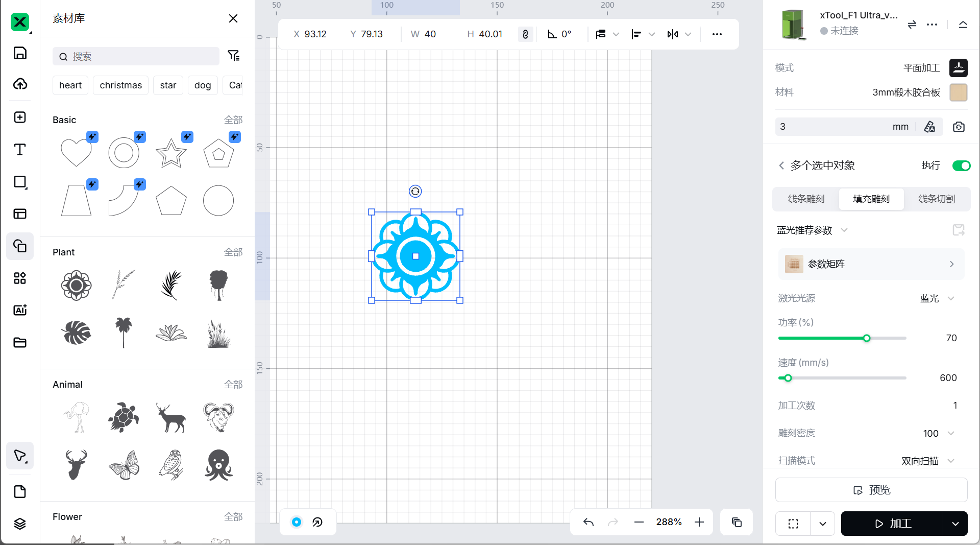
Task: Click the layers icon in sidebar
Action: [20, 524]
